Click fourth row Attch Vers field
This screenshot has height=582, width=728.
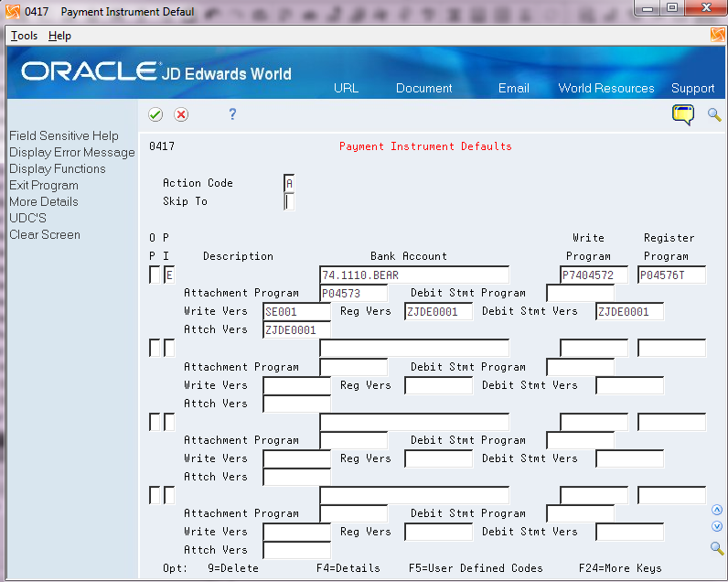click(296, 550)
